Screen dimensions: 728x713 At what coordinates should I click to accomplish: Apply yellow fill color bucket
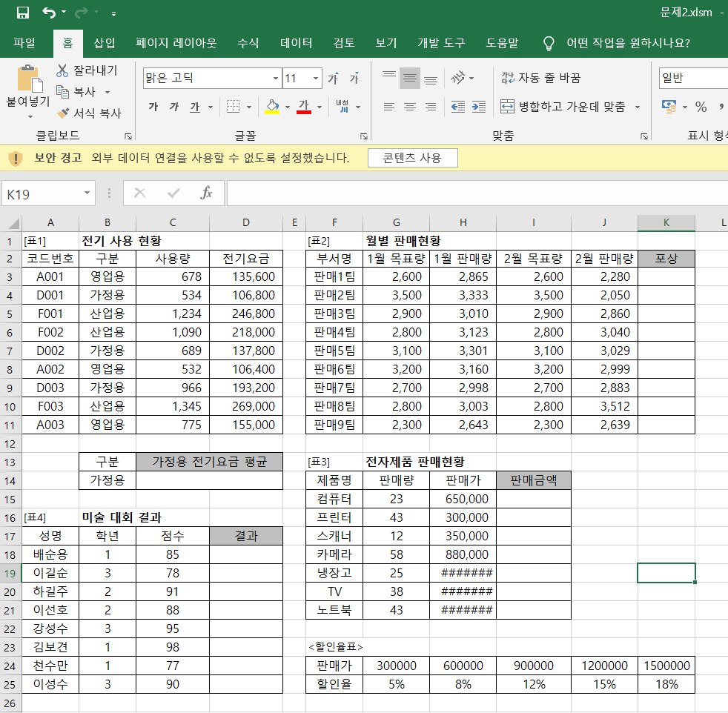[x=272, y=107]
